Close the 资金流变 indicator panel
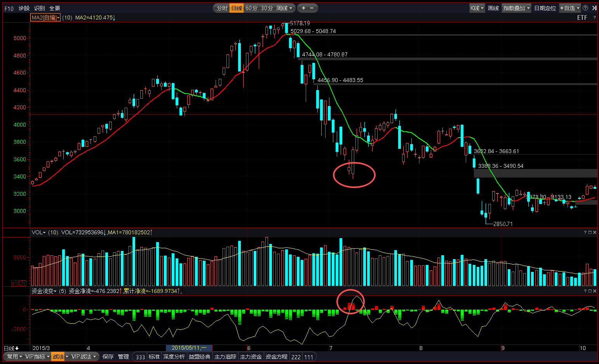 pos(595,291)
